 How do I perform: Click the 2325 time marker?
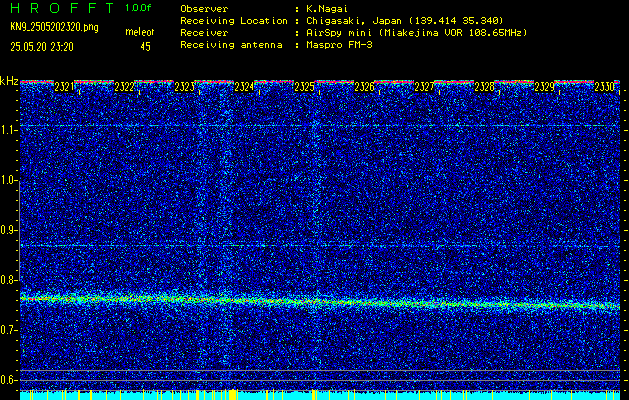tap(304, 87)
